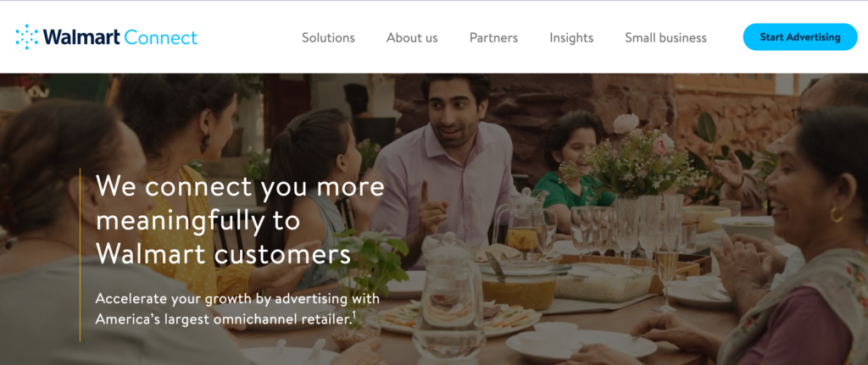
Task: Go to the Partners page
Action: point(494,37)
